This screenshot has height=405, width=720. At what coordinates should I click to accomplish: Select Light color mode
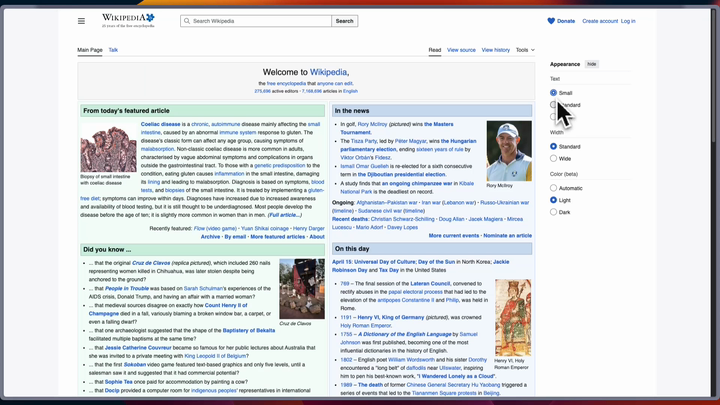553,200
